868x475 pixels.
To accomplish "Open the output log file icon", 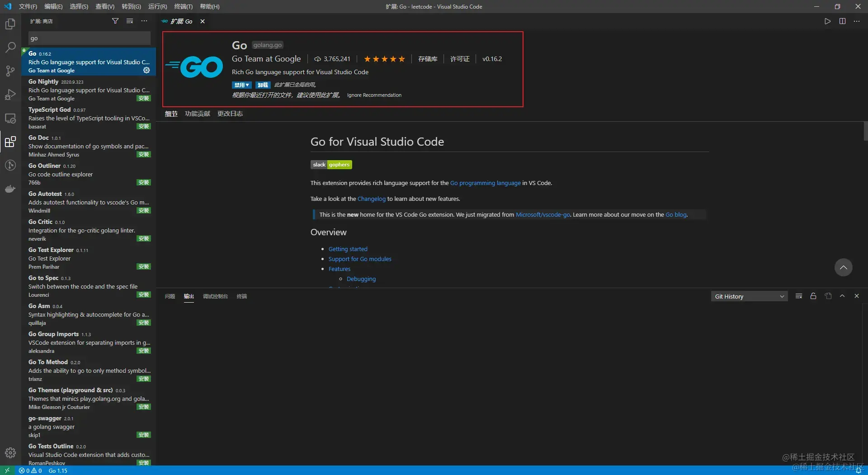I will (x=828, y=296).
